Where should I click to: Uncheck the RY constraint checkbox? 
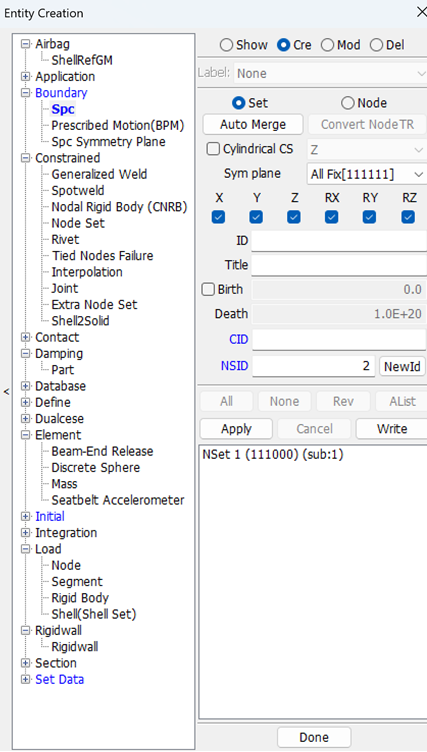(x=369, y=217)
